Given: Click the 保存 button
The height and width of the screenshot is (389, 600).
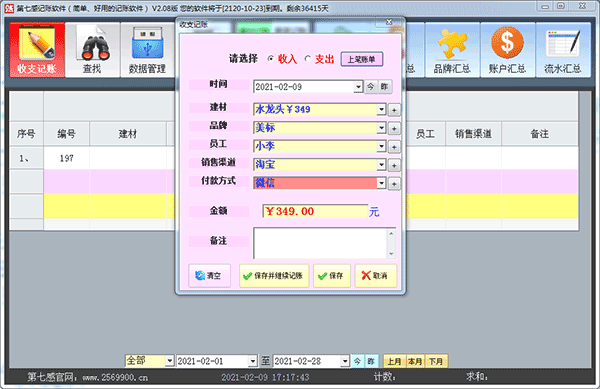Looking at the screenshot, I should point(331,276).
